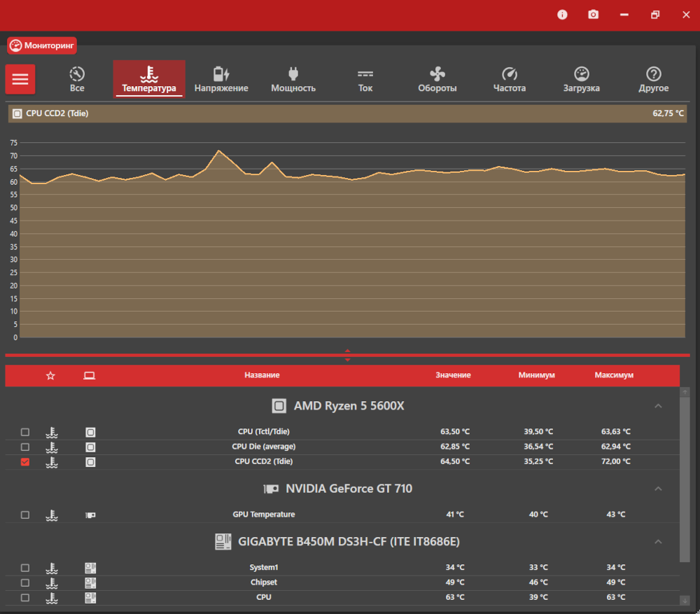This screenshot has width=700, height=614.
Task: Sort by Минимум column header
Action: click(x=536, y=375)
